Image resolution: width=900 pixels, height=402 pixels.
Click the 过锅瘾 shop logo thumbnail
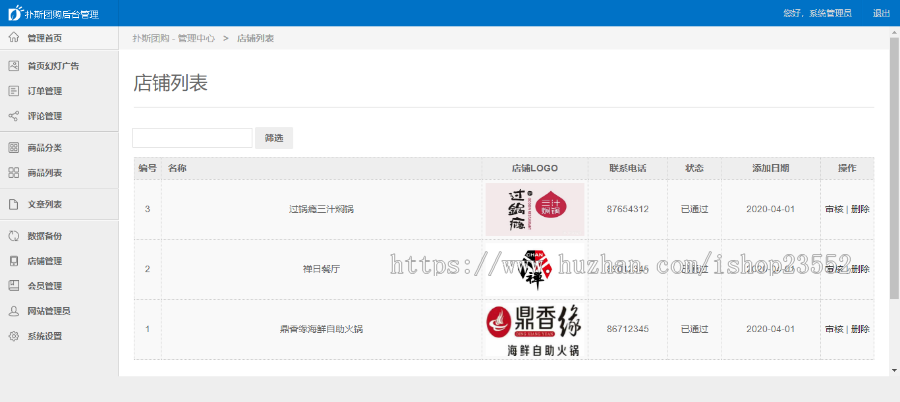(535, 209)
